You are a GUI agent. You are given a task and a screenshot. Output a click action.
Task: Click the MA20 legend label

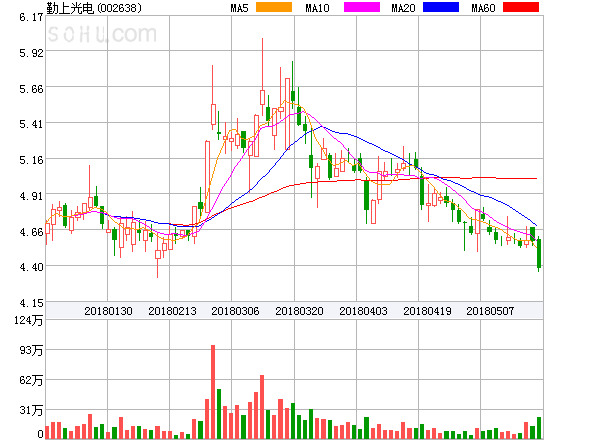coord(403,8)
